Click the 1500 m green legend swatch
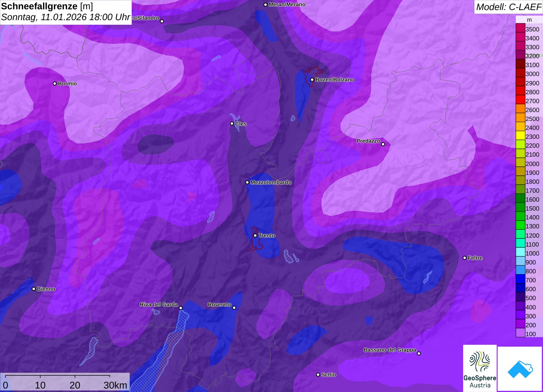Image resolution: width=543 pixels, height=392 pixels. pyautogui.click(x=521, y=207)
